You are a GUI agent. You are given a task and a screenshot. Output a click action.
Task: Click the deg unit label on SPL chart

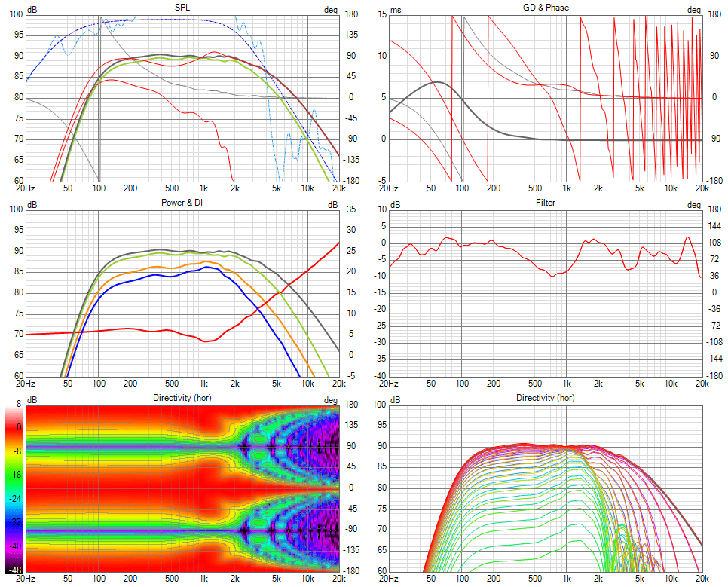coord(331,11)
